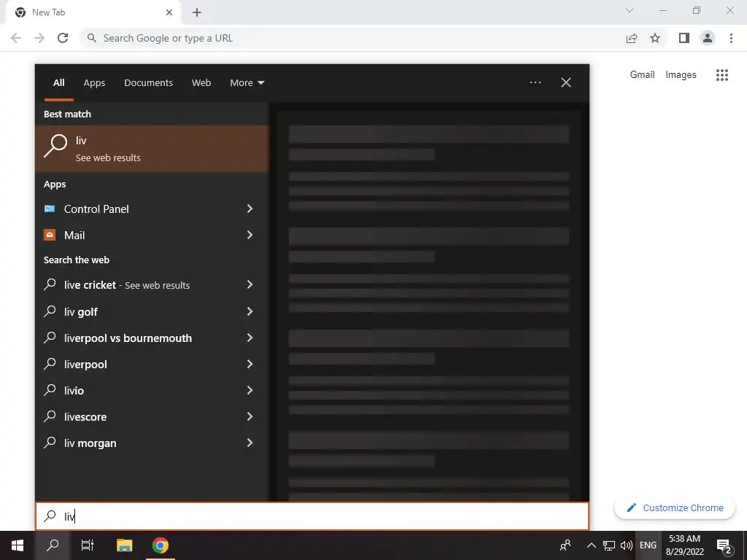The image size is (747, 560).
Task: Click the Windows search input box
Action: coord(312,516)
